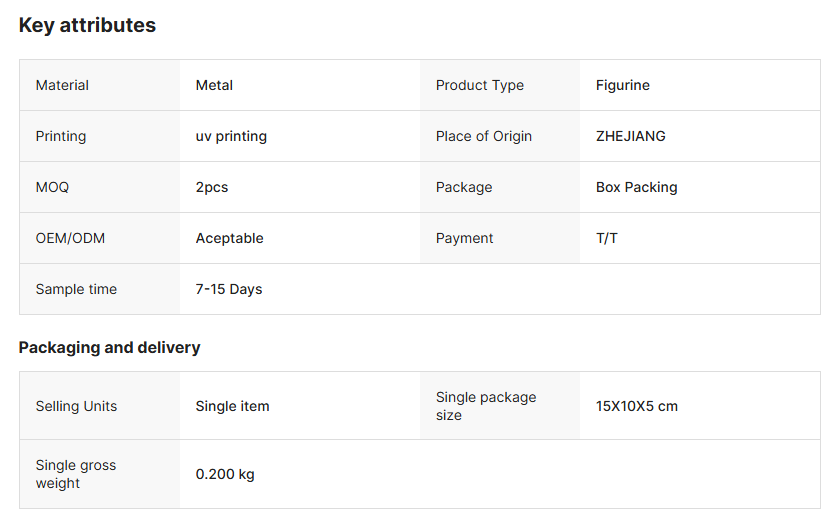The height and width of the screenshot is (516, 831).
Task: Click the uv printing value
Action: pyautogui.click(x=231, y=137)
